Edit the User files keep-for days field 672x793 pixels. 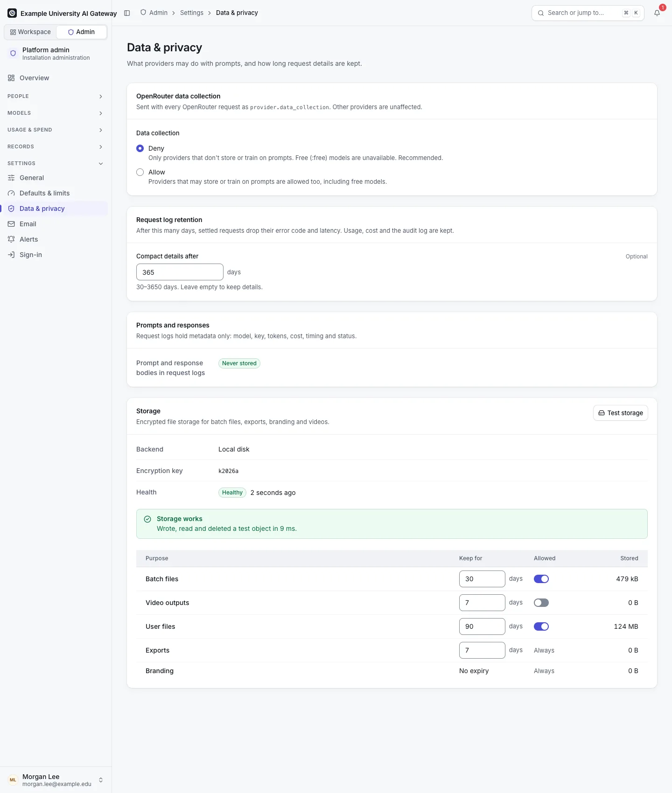coord(482,626)
